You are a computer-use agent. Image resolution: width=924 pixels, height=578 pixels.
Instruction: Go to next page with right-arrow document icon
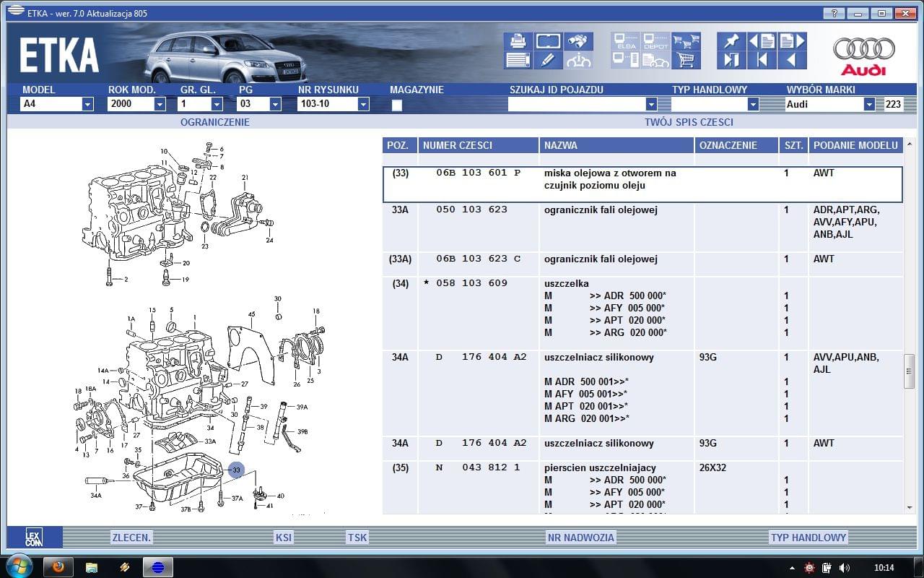(792, 41)
